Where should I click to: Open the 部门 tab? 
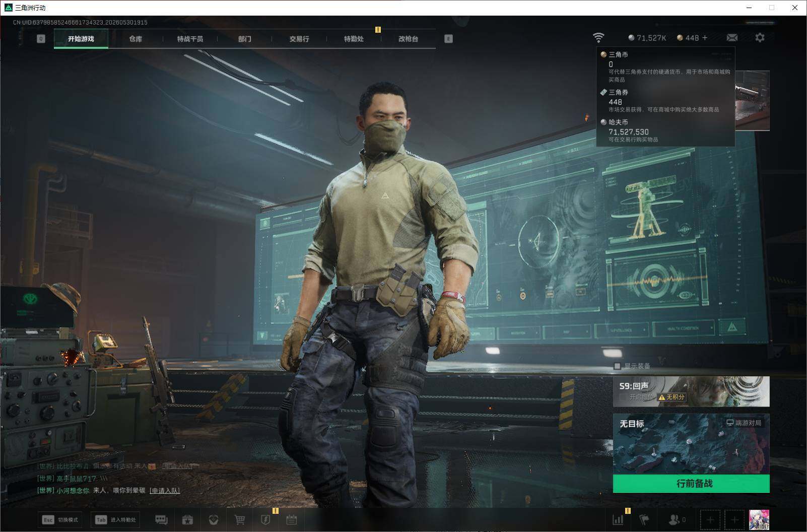[x=245, y=39]
